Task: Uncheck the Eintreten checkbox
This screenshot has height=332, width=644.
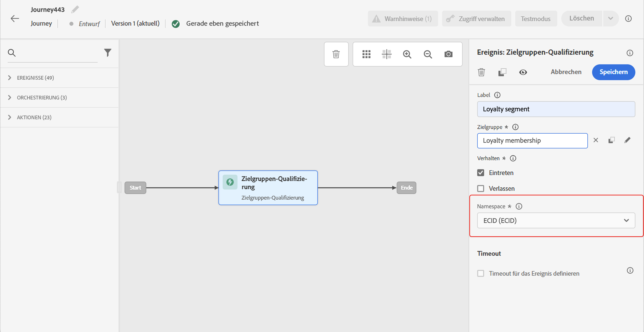Action: [x=480, y=173]
